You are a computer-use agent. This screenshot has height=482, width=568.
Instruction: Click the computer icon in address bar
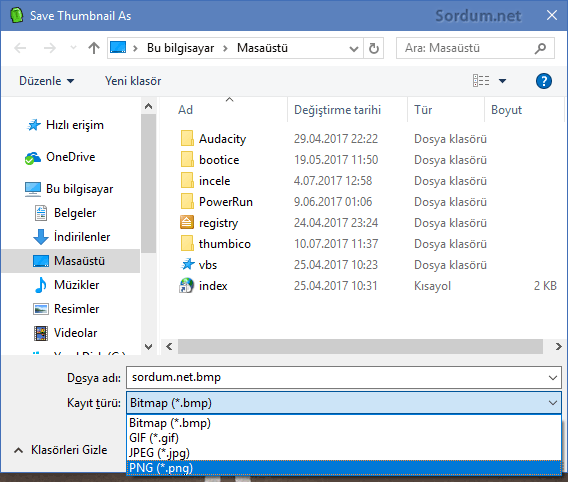[x=118, y=48]
